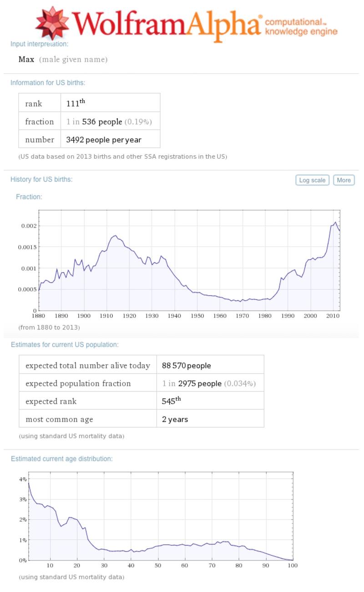
Task: Select the "Estimated current age distribution:" heading
Action: click(x=61, y=459)
